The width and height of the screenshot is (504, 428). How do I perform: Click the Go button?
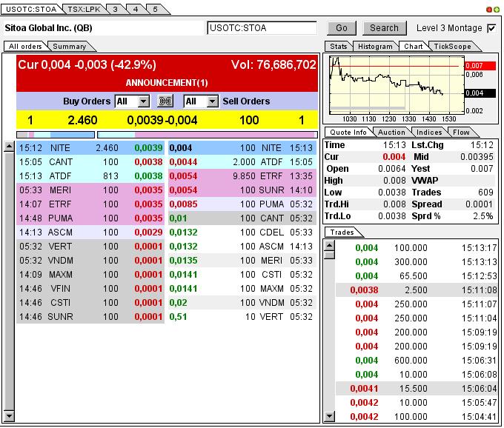(342, 28)
